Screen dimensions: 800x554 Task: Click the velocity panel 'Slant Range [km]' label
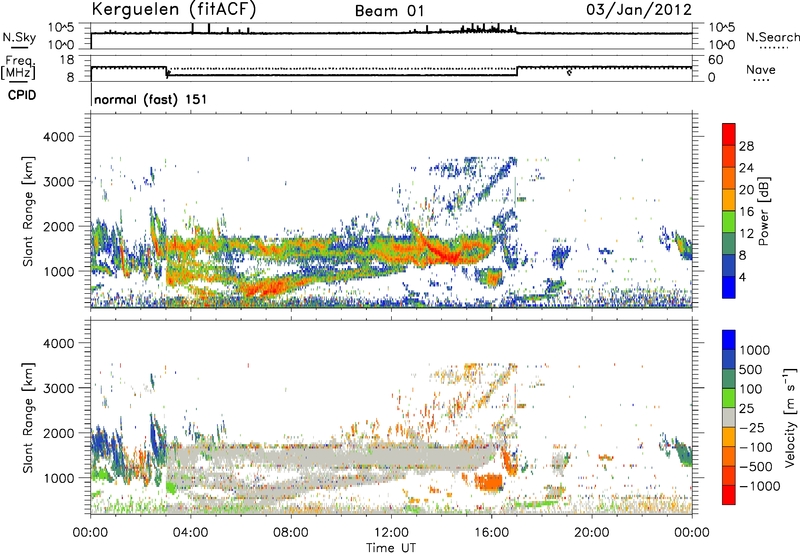click(x=28, y=417)
